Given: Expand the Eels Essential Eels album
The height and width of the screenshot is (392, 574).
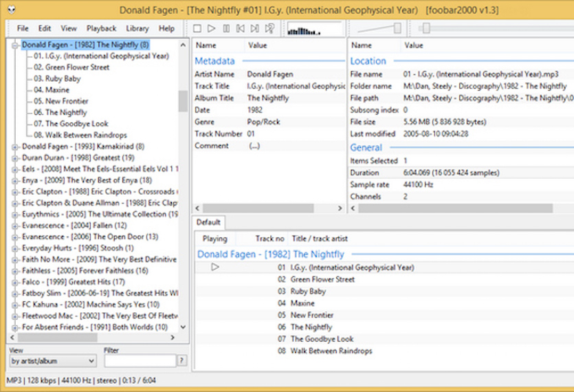Looking at the screenshot, I should pos(15,170).
